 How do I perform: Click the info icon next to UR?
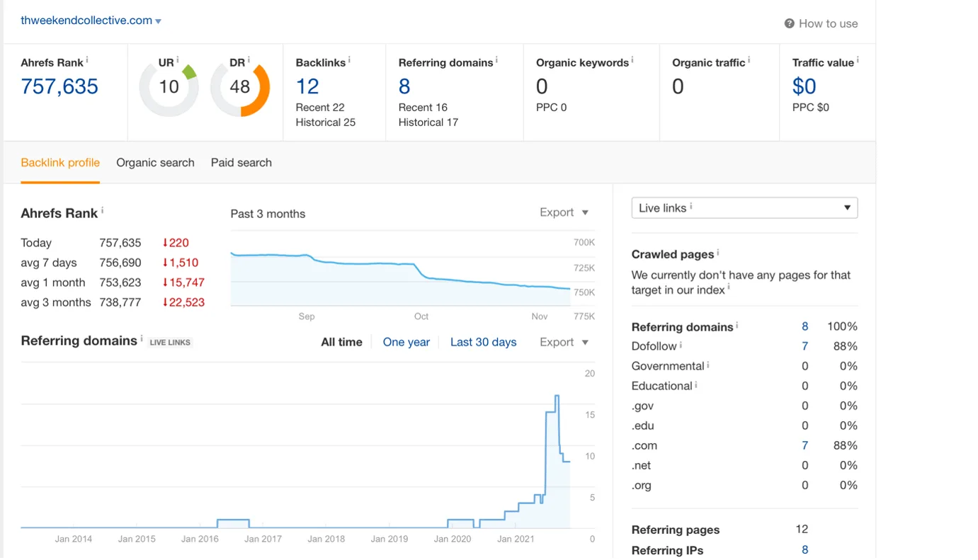click(x=178, y=59)
